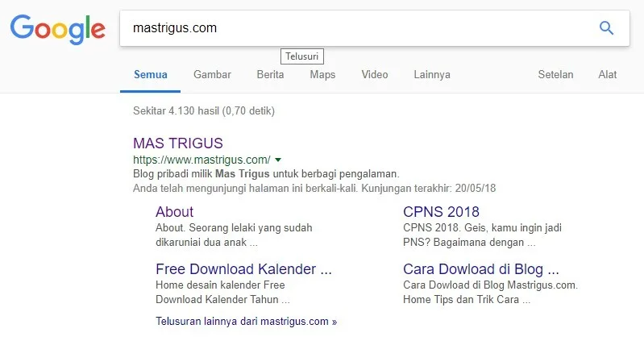The height and width of the screenshot is (341, 644).
Task: Click 'About. Seorang lelaki yang sudah' snippet
Action: pyautogui.click(x=234, y=227)
